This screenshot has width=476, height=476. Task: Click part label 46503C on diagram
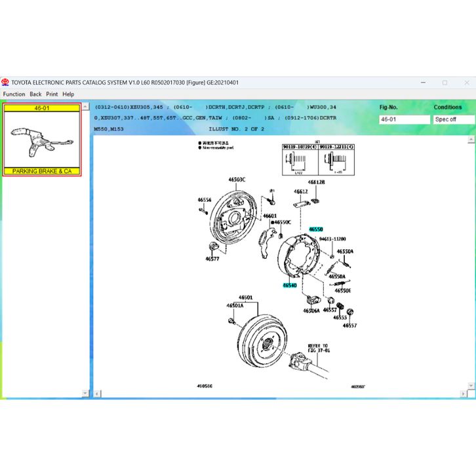point(237,179)
